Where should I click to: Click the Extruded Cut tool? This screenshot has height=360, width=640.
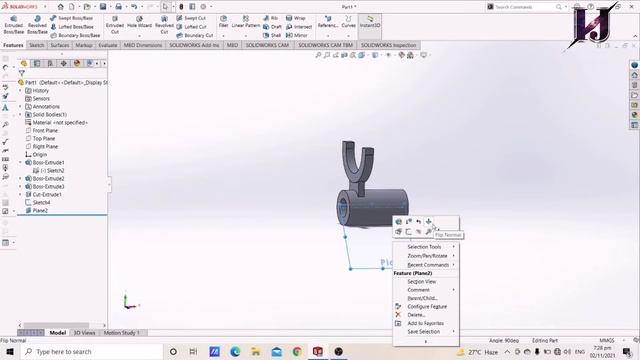coord(115,25)
